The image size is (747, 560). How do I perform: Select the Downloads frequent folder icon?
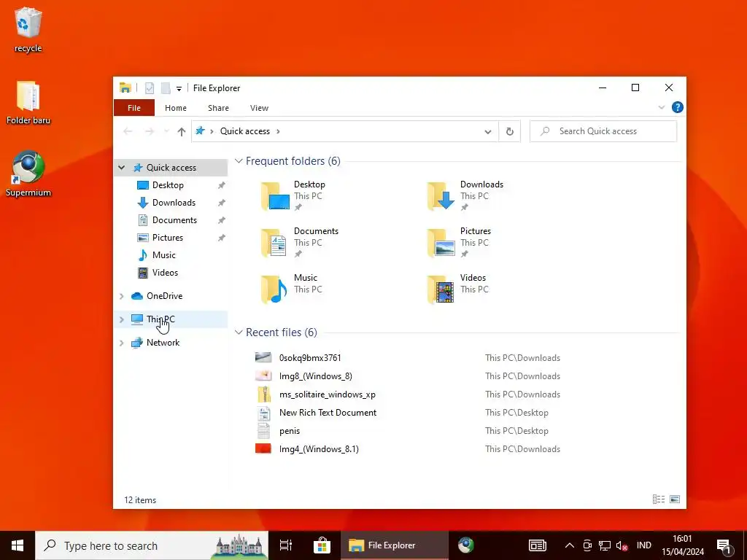coord(441,195)
